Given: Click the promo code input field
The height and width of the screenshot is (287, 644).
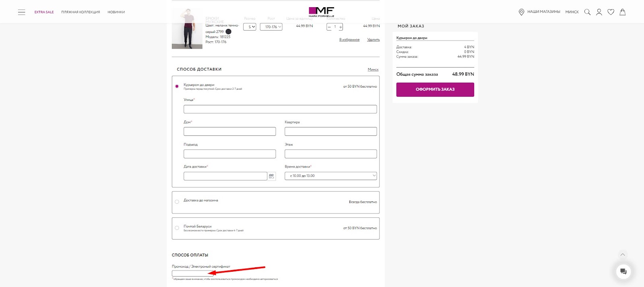Looking at the screenshot, I should coord(193,273).
